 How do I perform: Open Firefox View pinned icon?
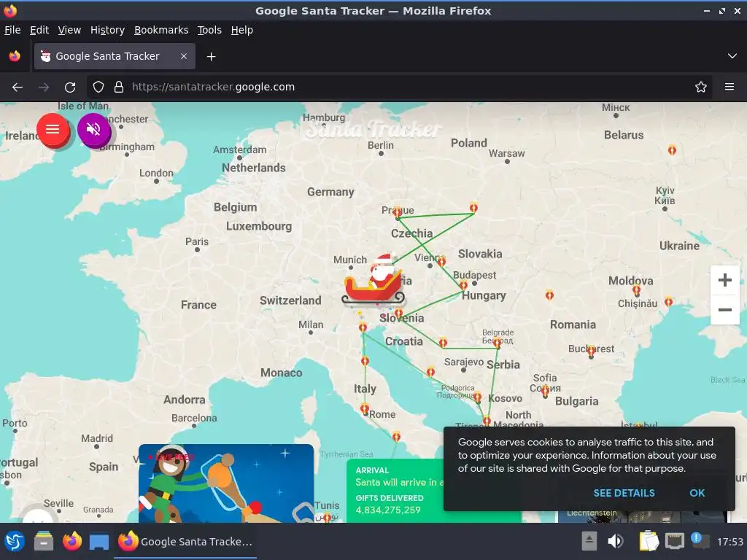(15, 56)
